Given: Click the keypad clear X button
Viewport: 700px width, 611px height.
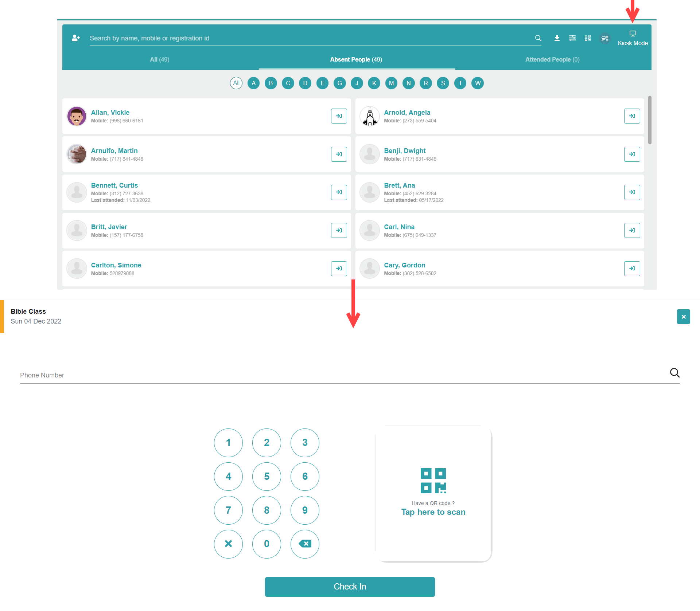Looking at the screenshot, I should coord(228,544).
